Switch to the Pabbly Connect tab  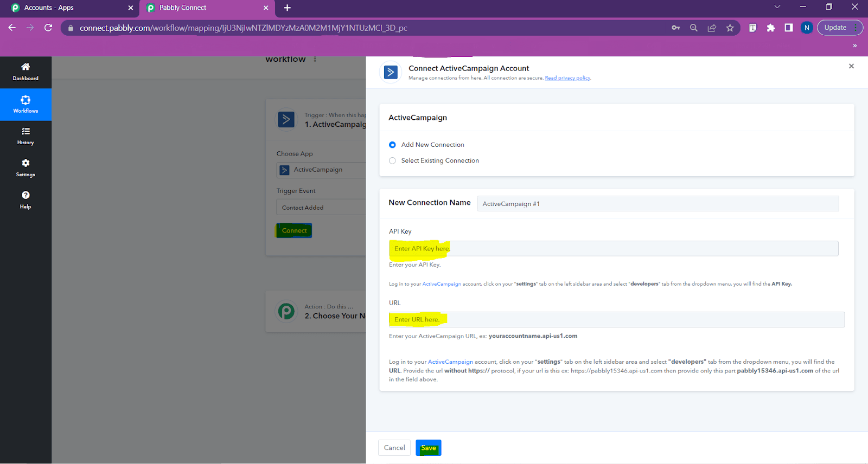[206, 8]
